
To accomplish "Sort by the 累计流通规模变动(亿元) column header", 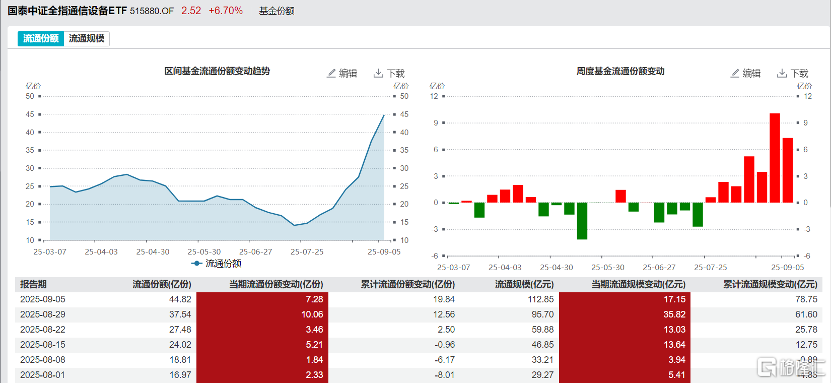I will pos(770,284).
